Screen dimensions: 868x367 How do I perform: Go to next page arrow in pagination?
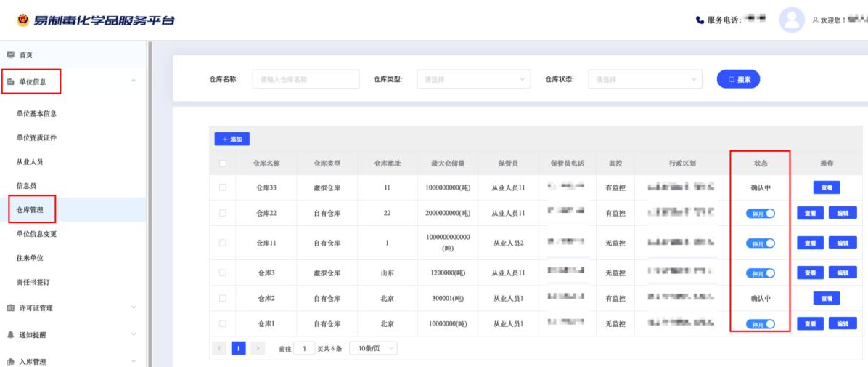(x=258, y=348)
